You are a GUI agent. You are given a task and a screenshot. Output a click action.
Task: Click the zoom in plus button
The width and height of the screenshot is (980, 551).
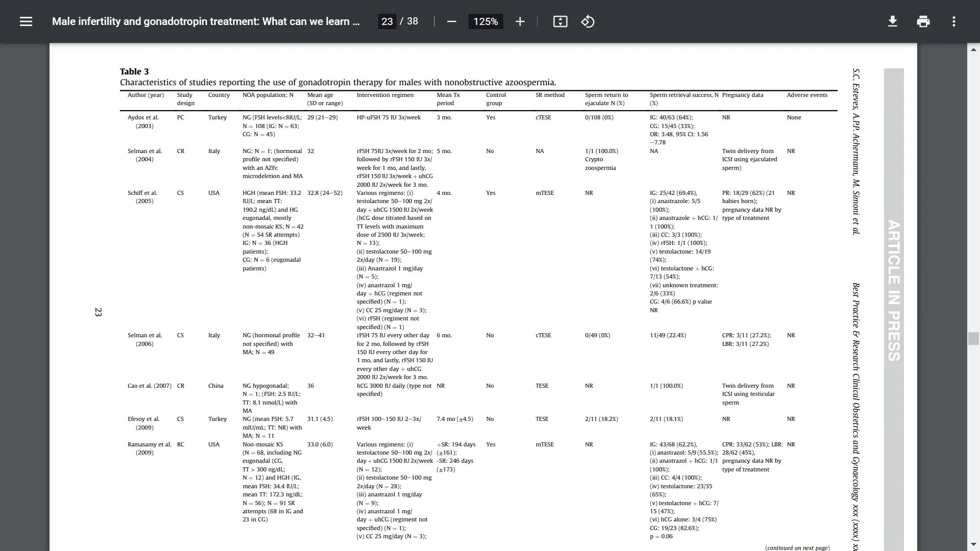point(520,21)
